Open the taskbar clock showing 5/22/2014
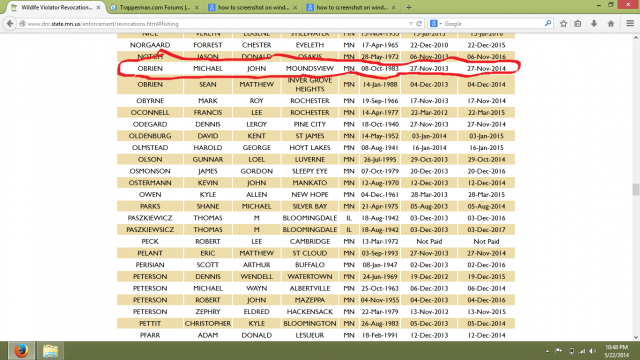 pos(616,351)
